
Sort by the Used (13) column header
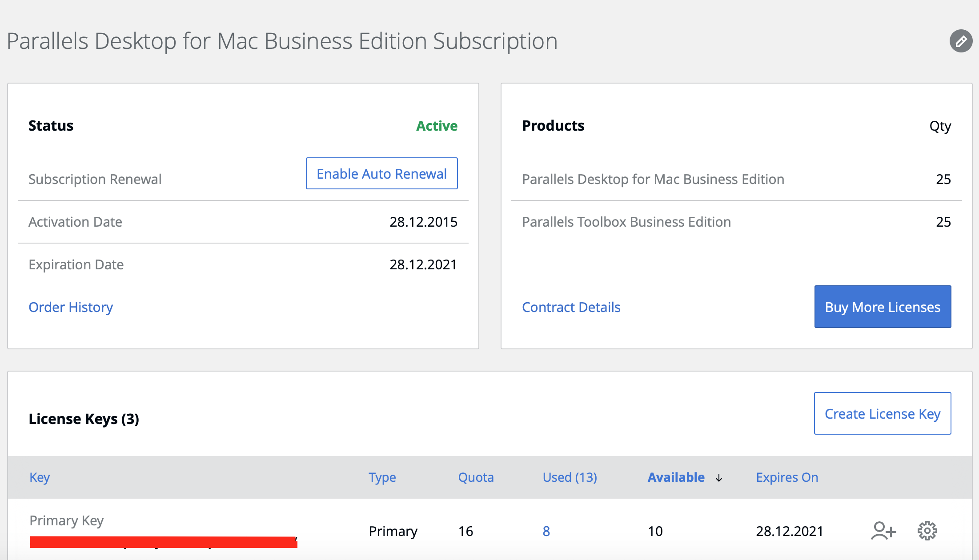(x=570, y=477)
